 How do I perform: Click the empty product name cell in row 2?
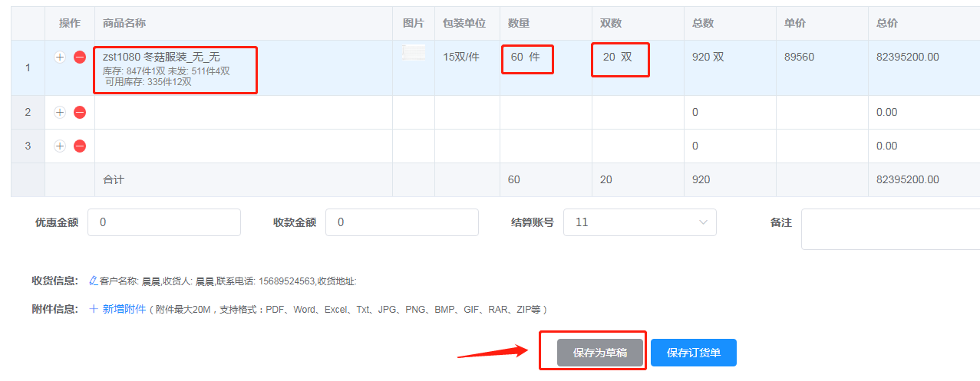click(x=243, y=112)
